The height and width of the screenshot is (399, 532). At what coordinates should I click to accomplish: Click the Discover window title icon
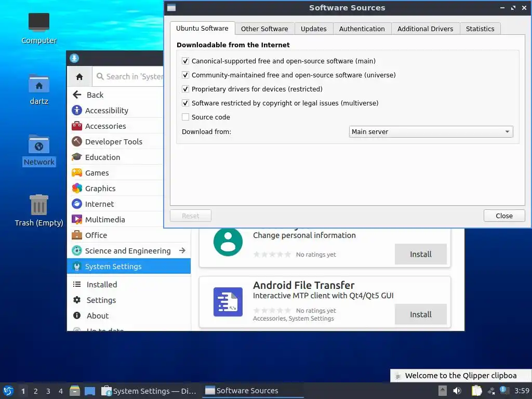click(74, 58)
